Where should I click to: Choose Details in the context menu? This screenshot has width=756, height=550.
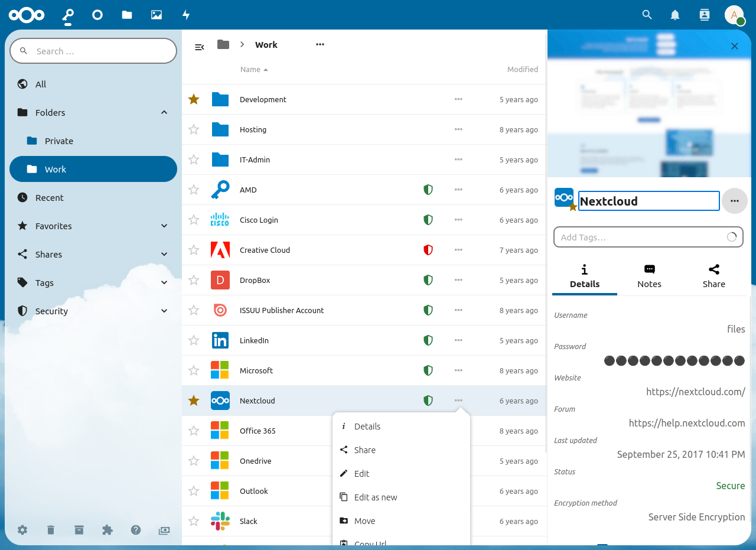pyautogui.click(x=402, y=427)
